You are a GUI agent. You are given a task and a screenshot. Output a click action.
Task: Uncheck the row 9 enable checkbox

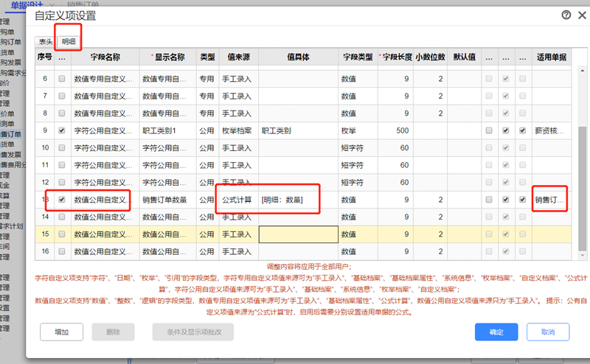(62, 130)
